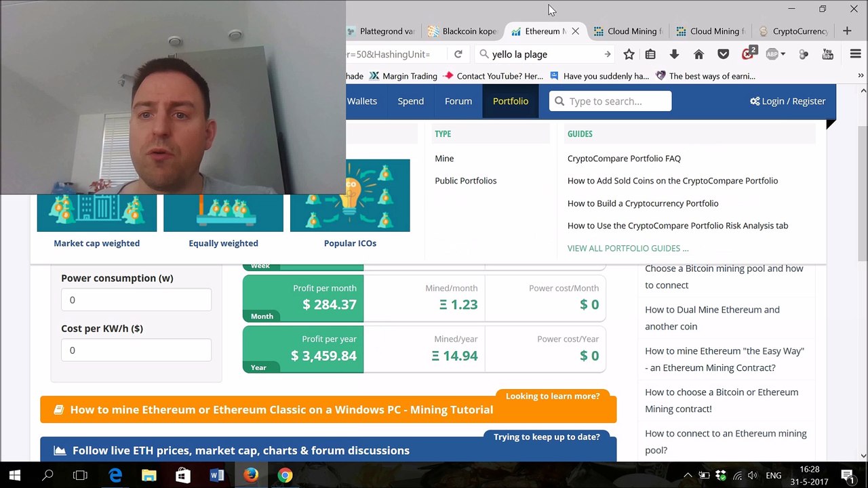Click the Cost per KW/h ($) input
This screenshot has height=488, width=868.
click(136, 350)
